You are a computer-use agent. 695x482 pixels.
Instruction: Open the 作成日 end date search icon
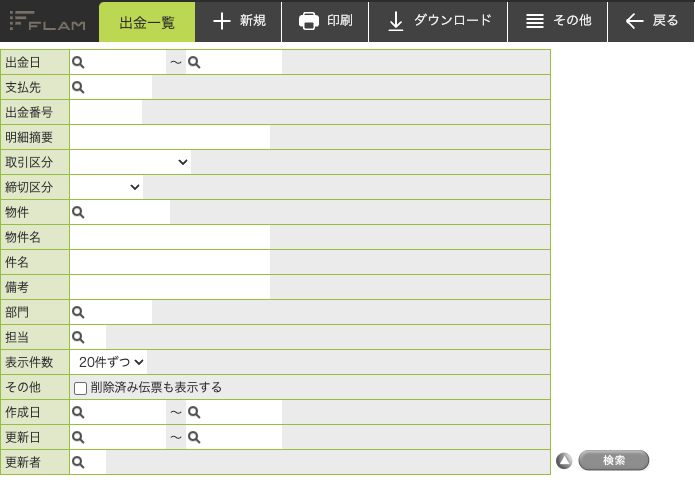(194, 412)
